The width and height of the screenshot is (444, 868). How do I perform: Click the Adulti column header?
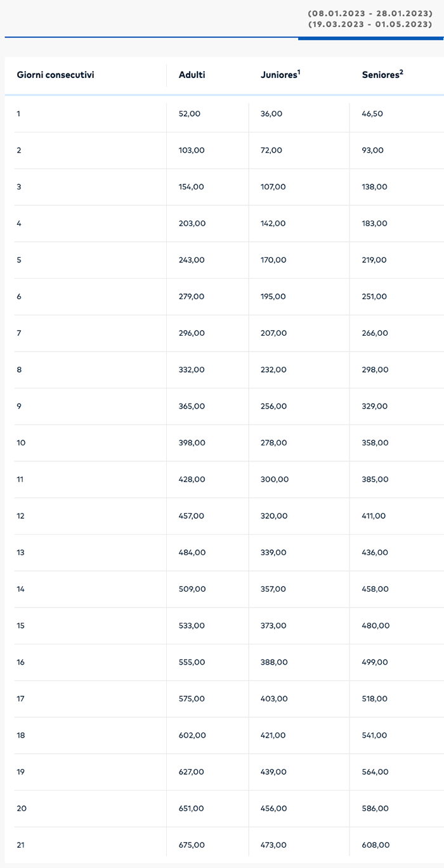point(192,75)
